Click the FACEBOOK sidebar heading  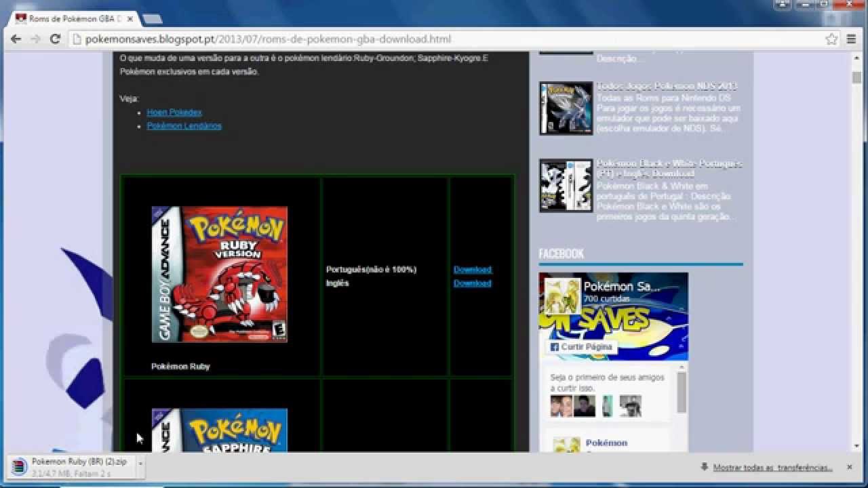coord(561,253)
